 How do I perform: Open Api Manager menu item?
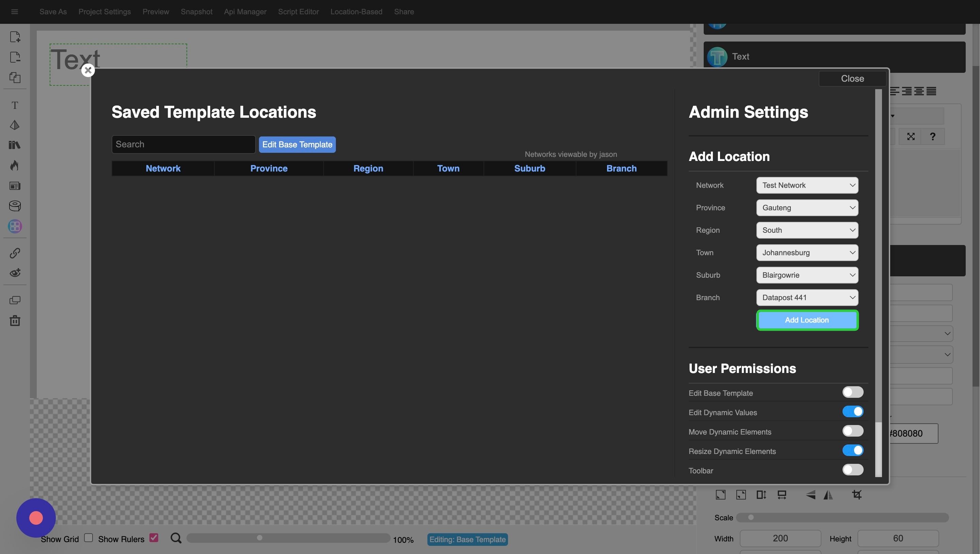pyautogui.click(x=245, y=12)
